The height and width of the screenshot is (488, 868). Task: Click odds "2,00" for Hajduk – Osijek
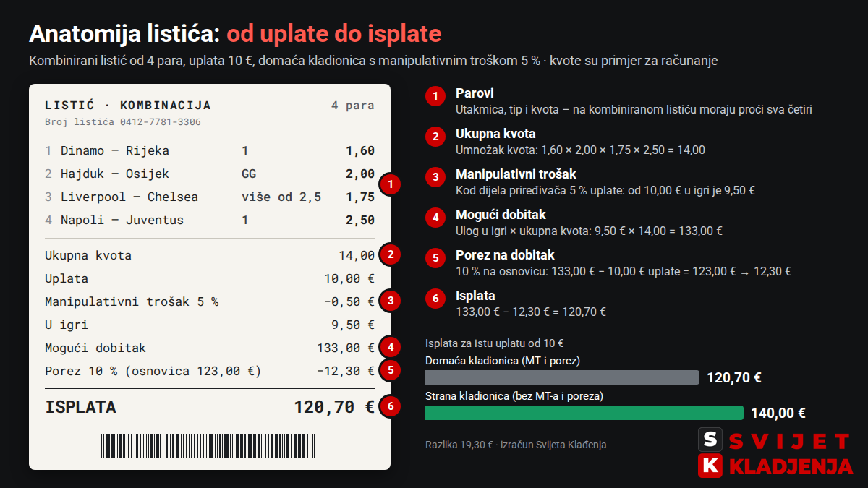click(x=360, y=174)
